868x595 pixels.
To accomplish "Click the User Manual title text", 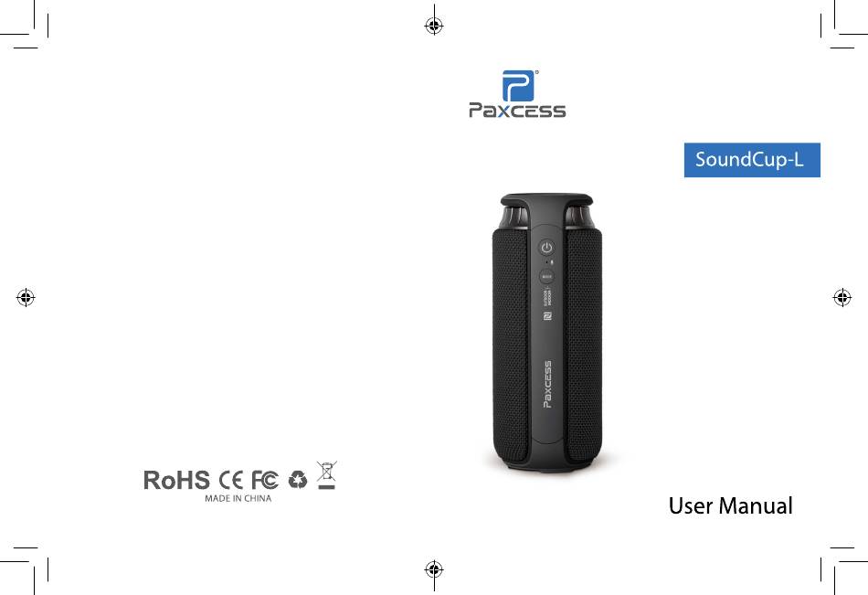I will pyautogui.click(x=731, y=505).
